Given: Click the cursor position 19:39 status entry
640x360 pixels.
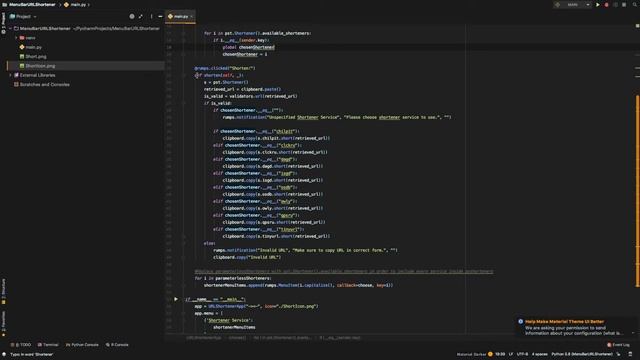Looking at the screenshot, I should point(500,354).
